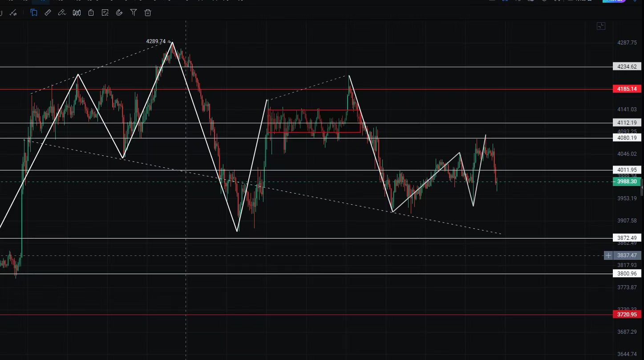
Task: Click the 4287.75 price axis tick
Action: click(x=627, y=43)
